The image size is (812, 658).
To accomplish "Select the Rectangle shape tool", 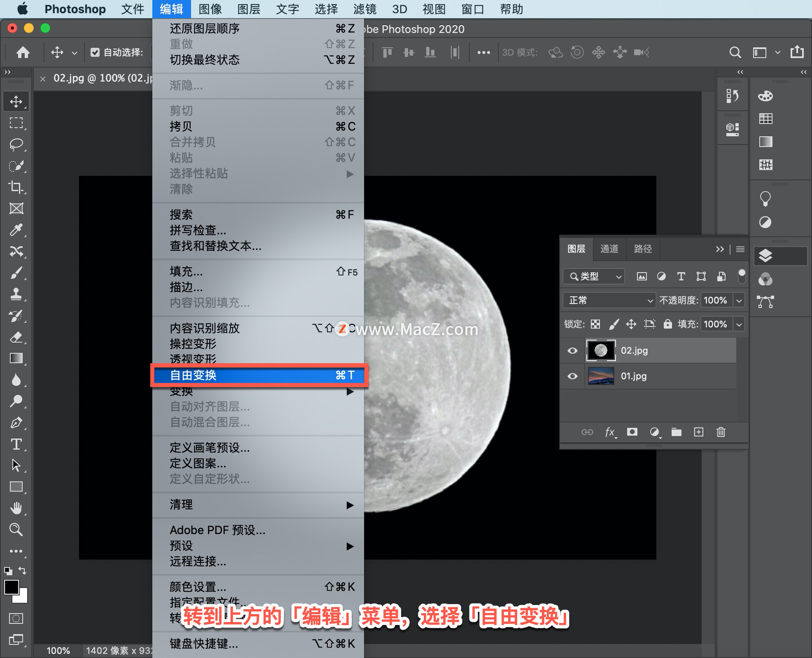I will 16,487.
